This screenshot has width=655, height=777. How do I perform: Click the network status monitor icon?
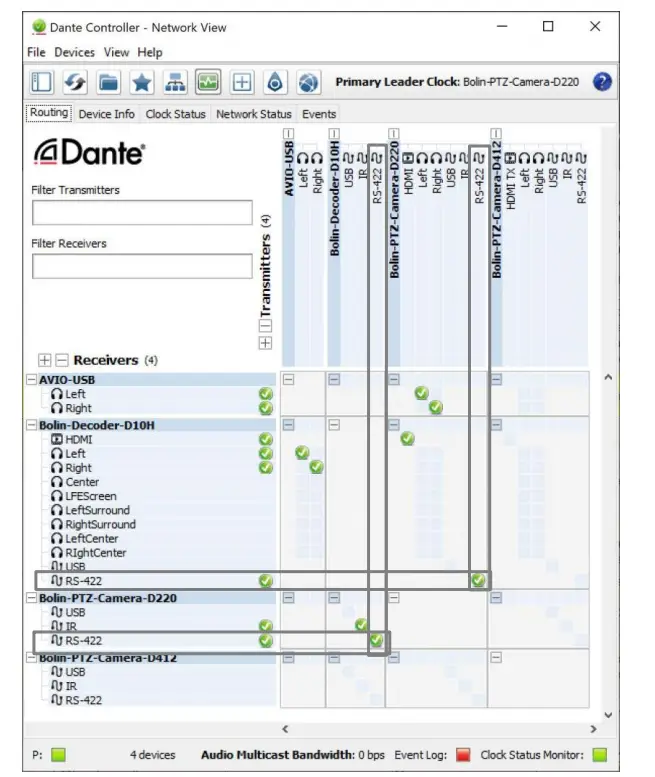click(x=208, y=82)
